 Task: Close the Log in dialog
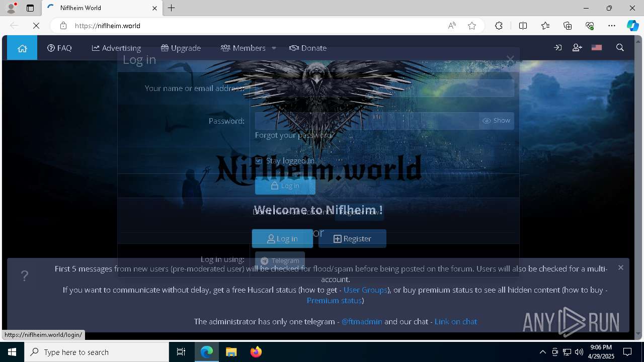point(510,59)
